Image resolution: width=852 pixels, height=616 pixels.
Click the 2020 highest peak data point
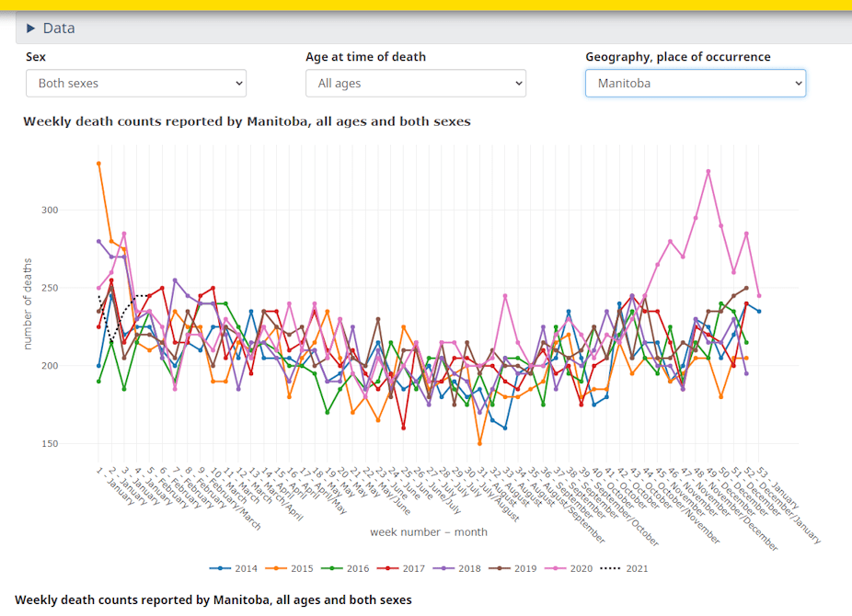click(x=708, y=171)
